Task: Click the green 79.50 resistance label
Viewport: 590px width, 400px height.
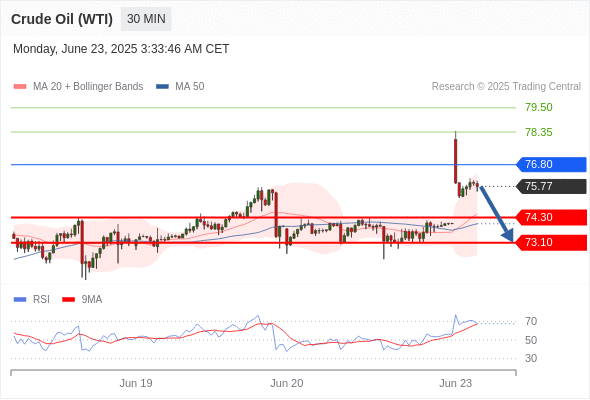Action: coord(539,107)
